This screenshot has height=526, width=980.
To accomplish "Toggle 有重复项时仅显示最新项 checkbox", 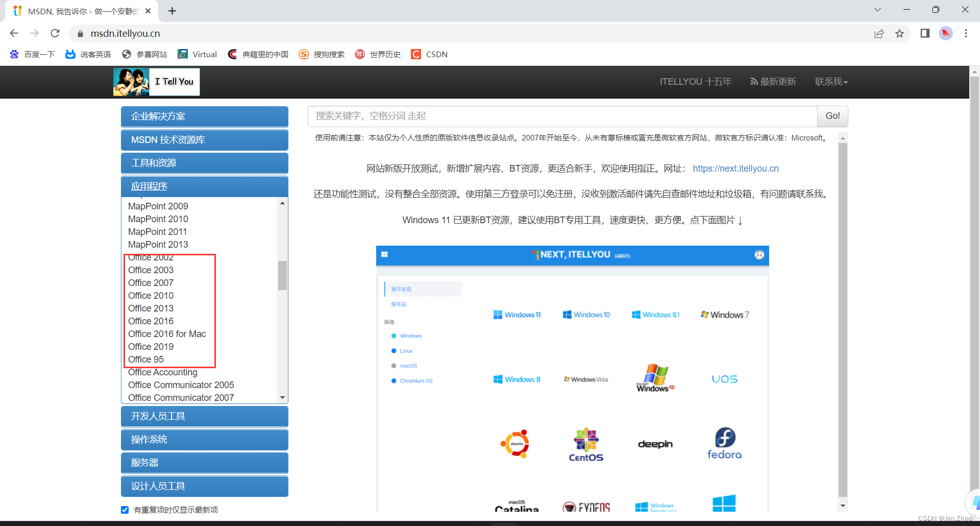I will click(125, 510).
